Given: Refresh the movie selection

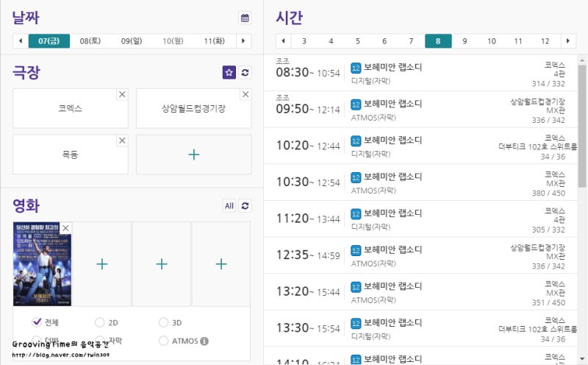Looking at the screenshot, I should (x=245, y=206).
